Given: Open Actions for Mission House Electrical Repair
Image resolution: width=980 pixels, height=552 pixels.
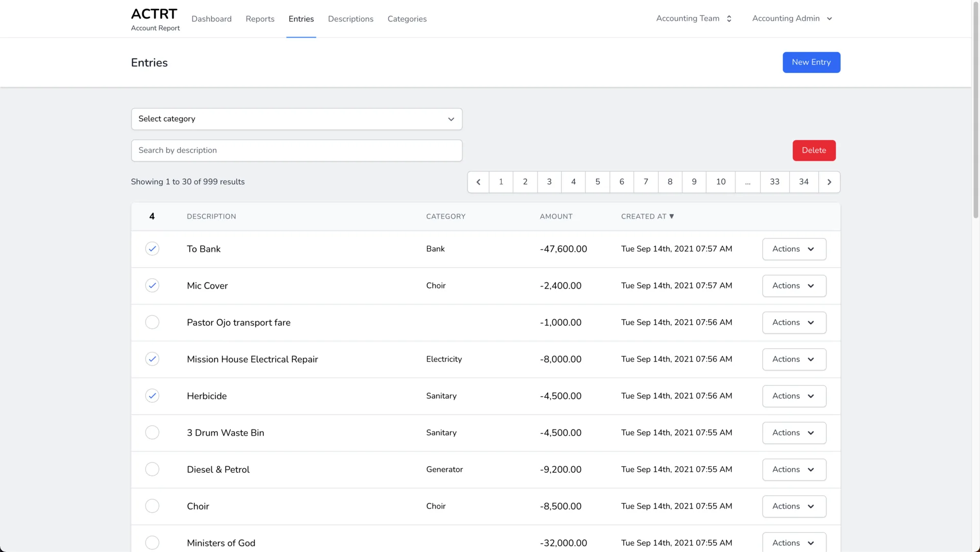Looking at the screenshot, I should [794, 359].
